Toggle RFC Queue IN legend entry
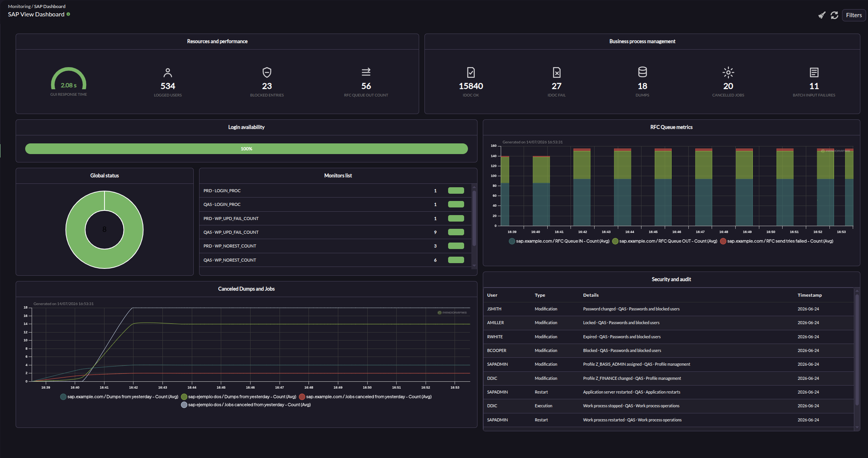 pos(559,241)
